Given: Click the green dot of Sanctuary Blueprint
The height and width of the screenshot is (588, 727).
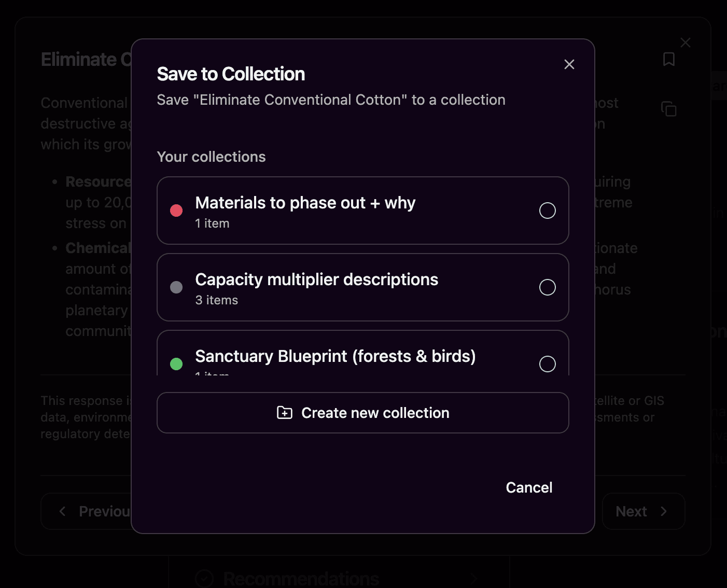Looking at the screenshot, I should (x=176, y=364).
